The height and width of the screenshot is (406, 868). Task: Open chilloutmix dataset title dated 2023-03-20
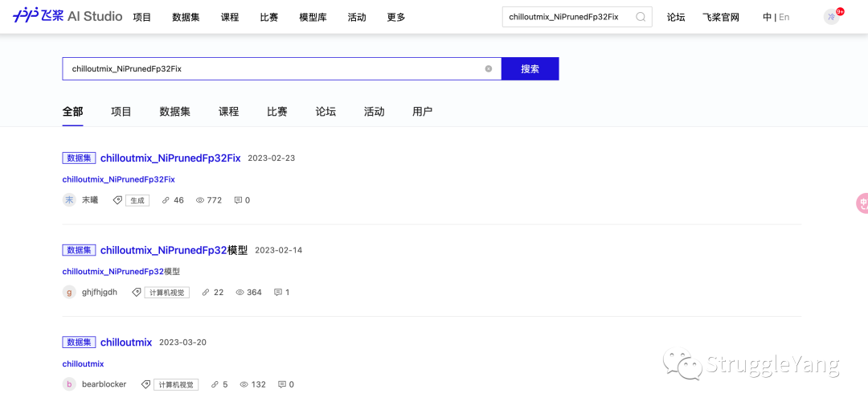coord(126,342)
